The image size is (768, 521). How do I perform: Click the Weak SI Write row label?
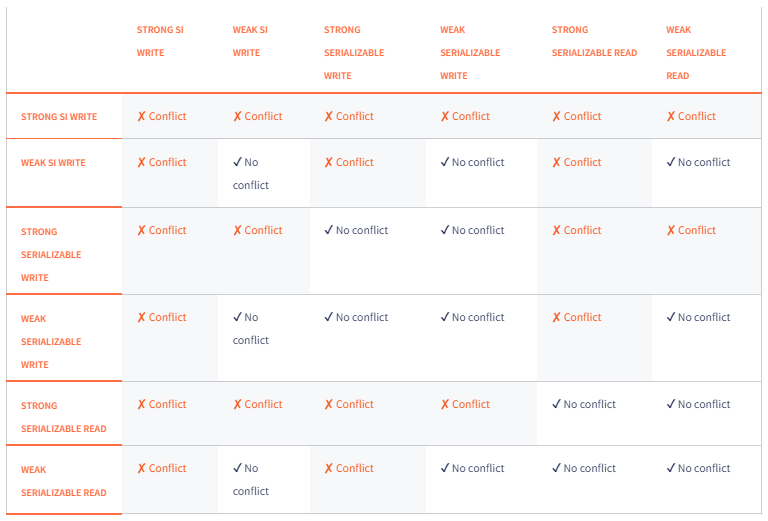pos(53,163)
